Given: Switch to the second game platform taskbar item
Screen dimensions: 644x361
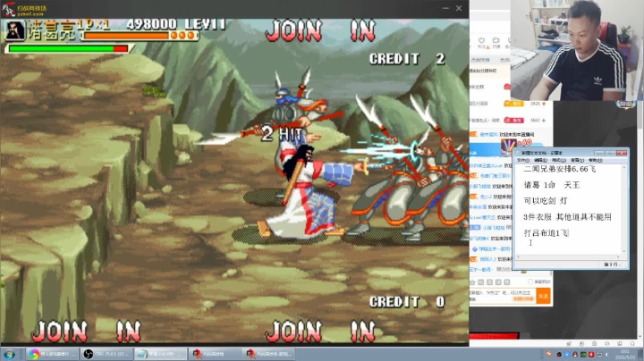Looking at the screenshot, I should click(x=269, y=354).
